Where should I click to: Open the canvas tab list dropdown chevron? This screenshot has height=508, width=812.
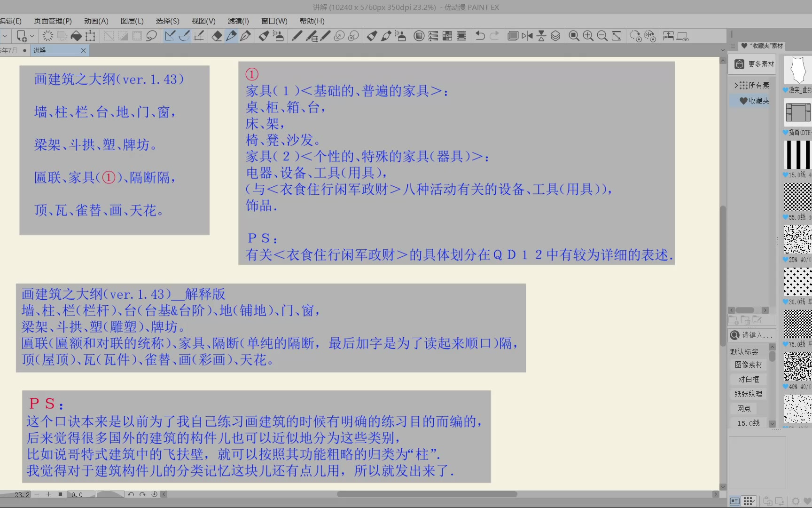[x=723, y=50]
